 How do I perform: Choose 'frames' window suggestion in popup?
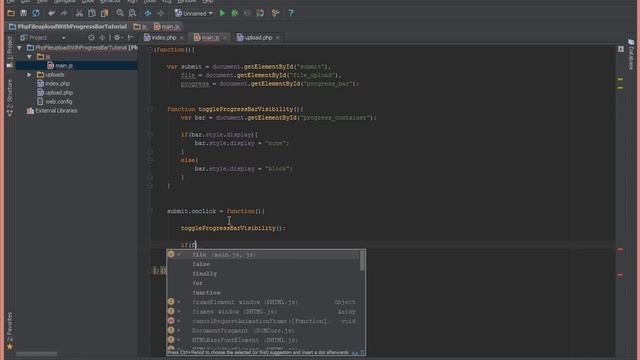pyautogui.click(x=263, y=311)
